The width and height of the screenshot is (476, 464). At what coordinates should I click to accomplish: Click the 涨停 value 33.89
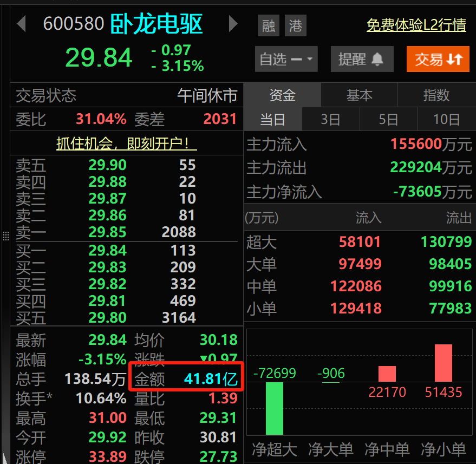108,456
